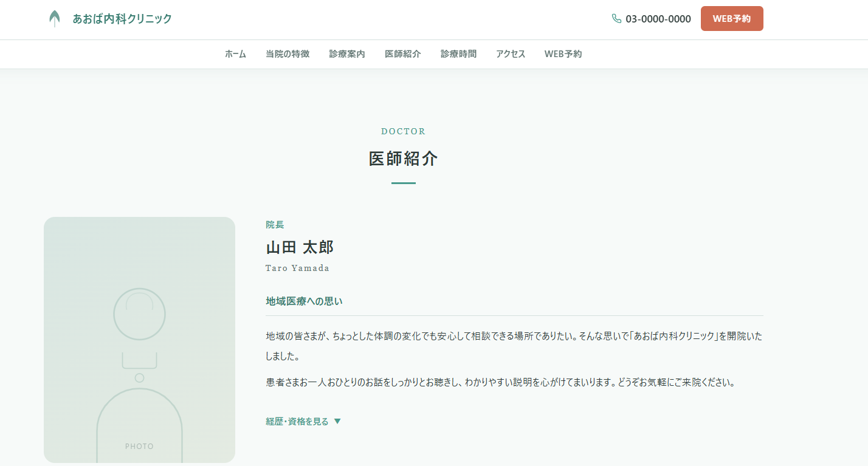Click the paragraph starting 患者さまお一人おひとり
This screenshot has width=868, height=466.
point(501,383)
